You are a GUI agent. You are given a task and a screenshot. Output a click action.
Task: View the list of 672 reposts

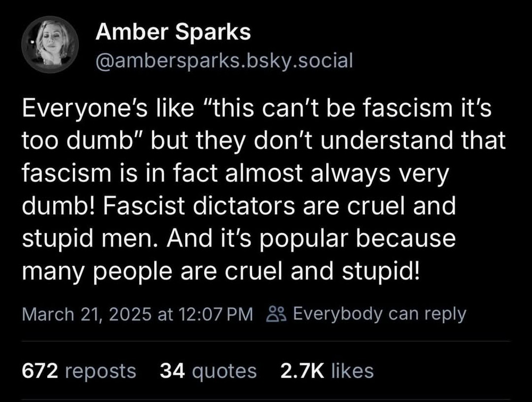(x=79, y=371)
